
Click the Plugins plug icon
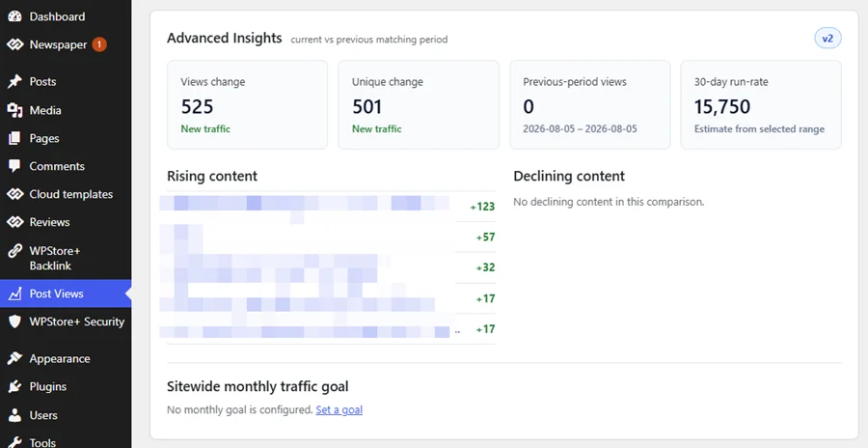[14, 386]
